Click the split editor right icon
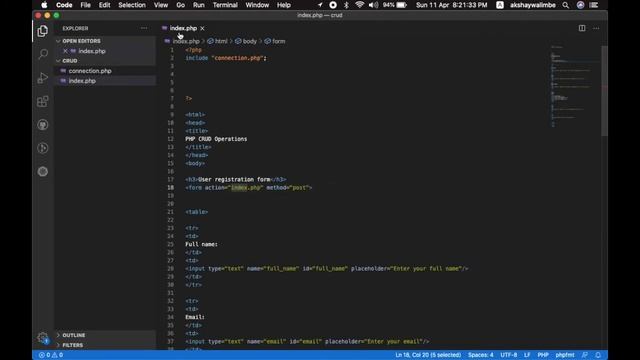The height and width of the screenshot is (360, 640). pyautogui.click(x=582, y=28)
